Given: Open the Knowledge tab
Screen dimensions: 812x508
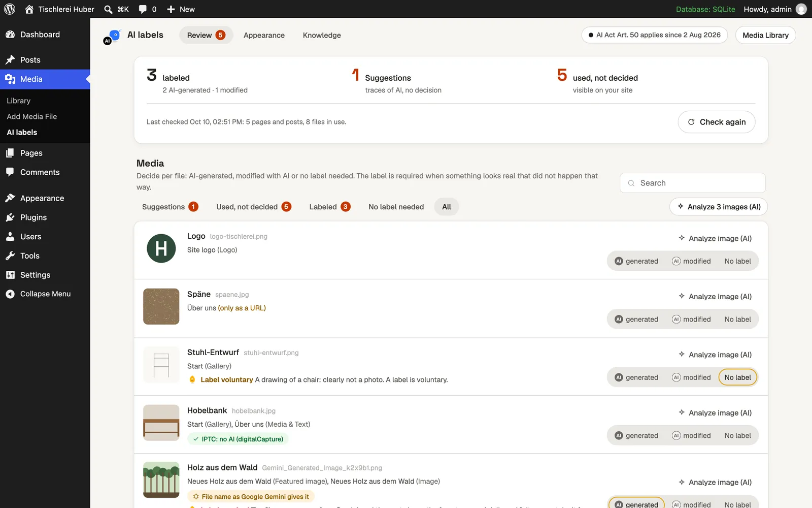Looking at the screenshot, I should pyautogui.click(x=322, y=35).
